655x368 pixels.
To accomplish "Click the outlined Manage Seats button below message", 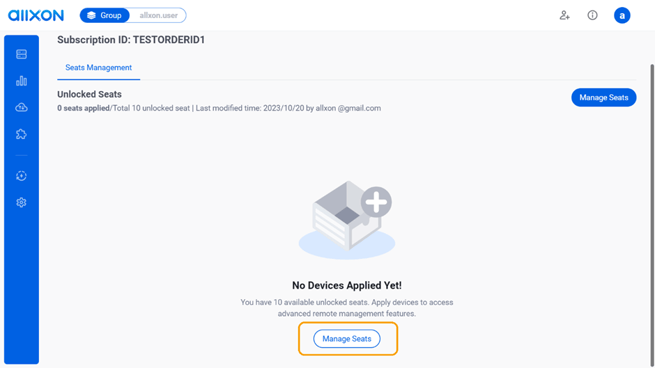I will click(x=347, y=339).
